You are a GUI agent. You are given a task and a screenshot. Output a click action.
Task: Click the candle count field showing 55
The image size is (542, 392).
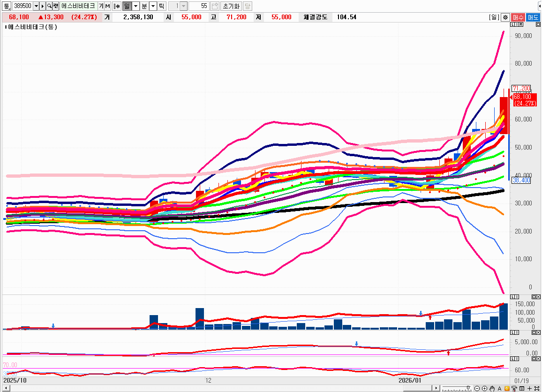[x=199, y=6]
